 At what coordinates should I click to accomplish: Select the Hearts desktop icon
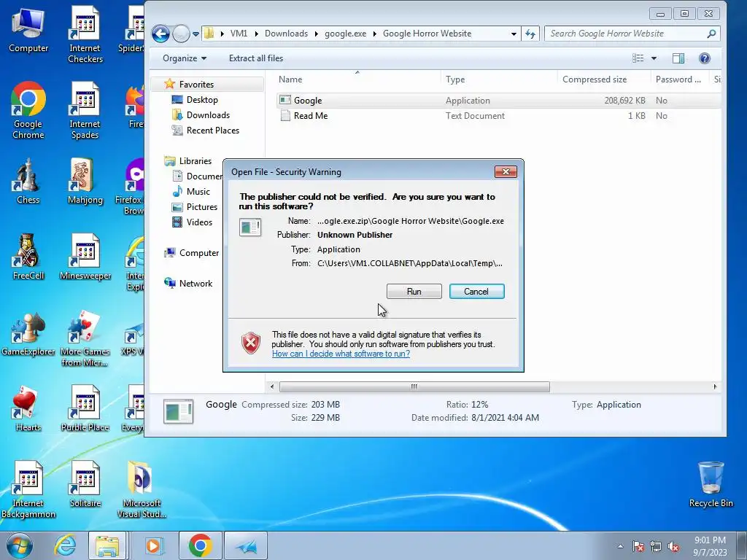point(28,408)
